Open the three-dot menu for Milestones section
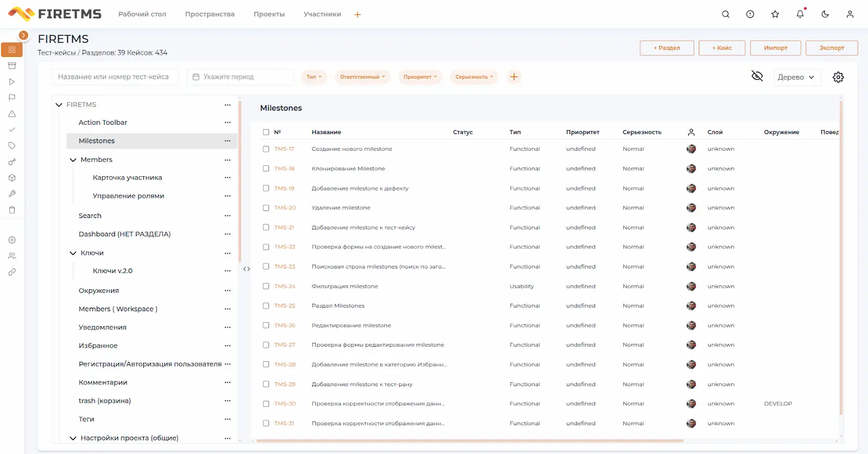 pos(227,141)
